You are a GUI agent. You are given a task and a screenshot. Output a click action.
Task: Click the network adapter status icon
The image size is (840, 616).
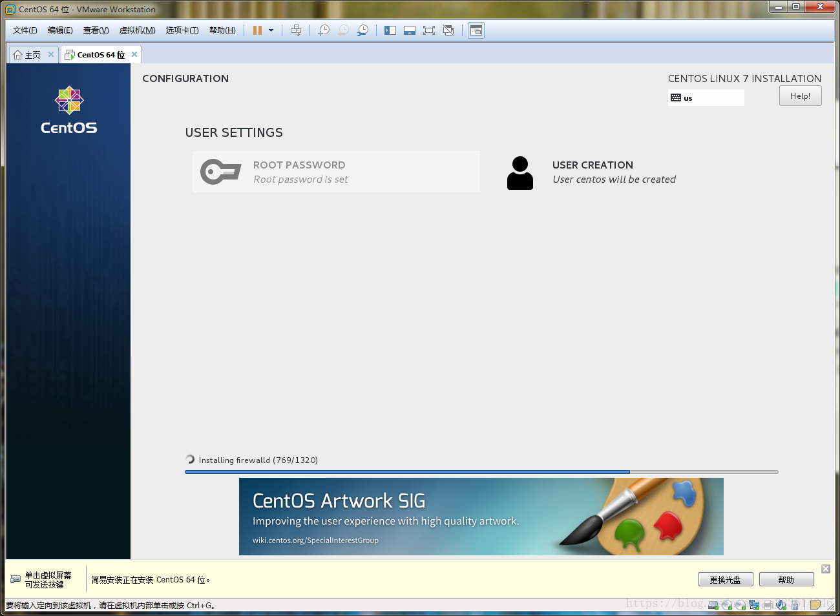(754, 605)
